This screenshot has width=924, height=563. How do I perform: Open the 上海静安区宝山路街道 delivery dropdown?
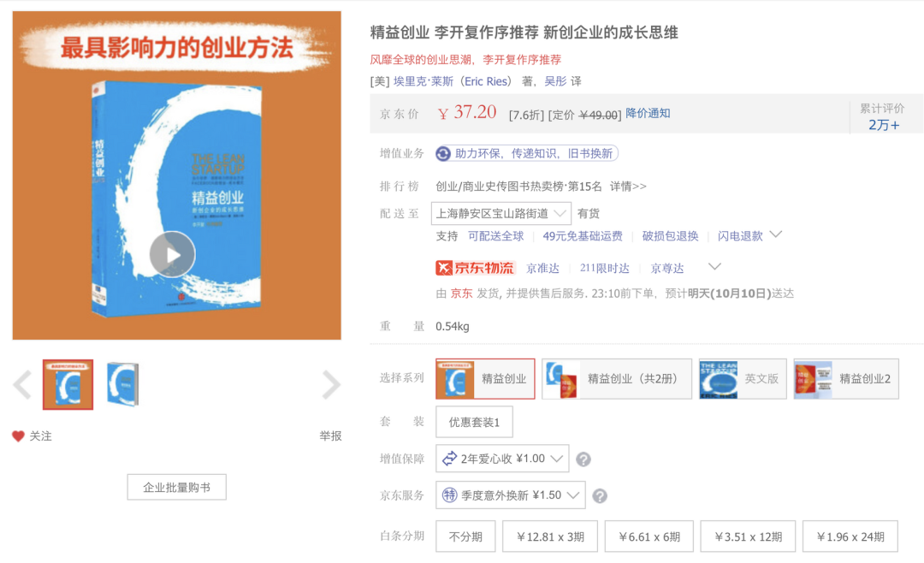[x=501, y=213]
